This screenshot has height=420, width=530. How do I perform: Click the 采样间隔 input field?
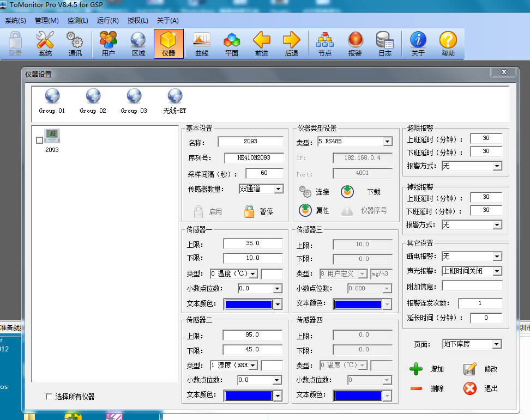pos(264,174)
